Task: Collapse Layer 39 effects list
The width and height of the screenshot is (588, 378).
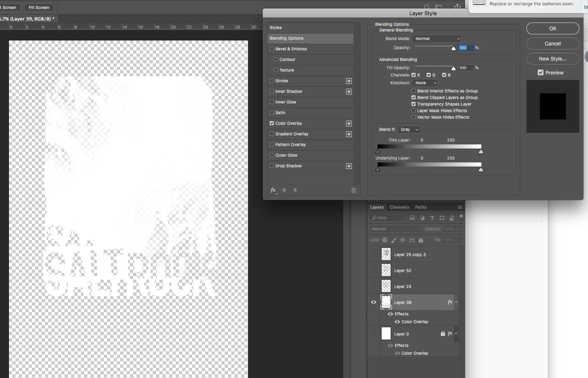Action: click(x=456, y=302)
